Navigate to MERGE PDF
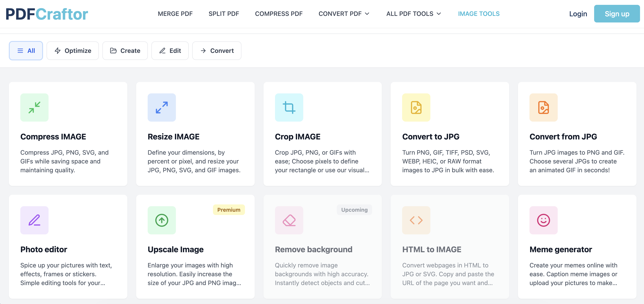This screenshot has height=304, width=644. [175, 14]
